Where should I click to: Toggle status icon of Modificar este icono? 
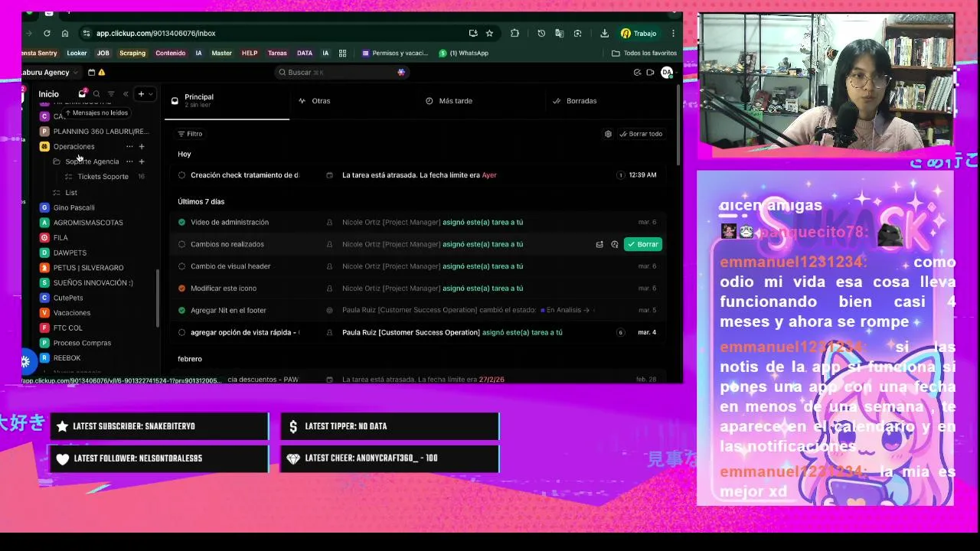pyautogui.click(x=181, y=289)
